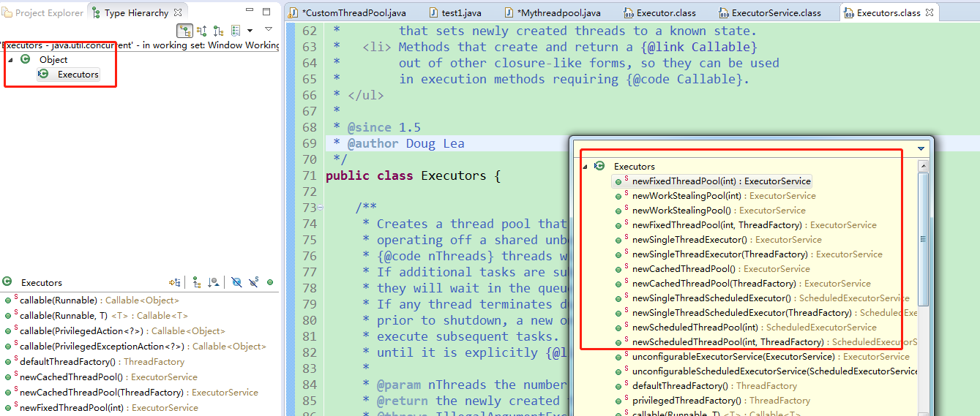Open Previous Type Hierarchies history icon

(x=236, y=31)
